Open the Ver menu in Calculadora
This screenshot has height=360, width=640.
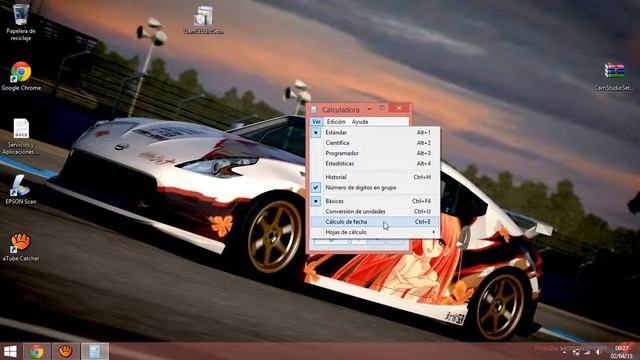point(316,122)
